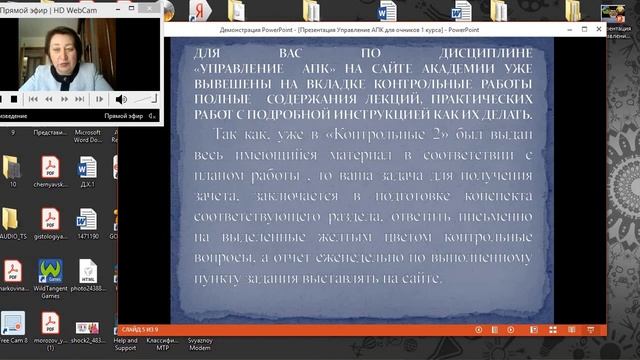Advance to next slide in PowerPoint status bar

[511, 330]
